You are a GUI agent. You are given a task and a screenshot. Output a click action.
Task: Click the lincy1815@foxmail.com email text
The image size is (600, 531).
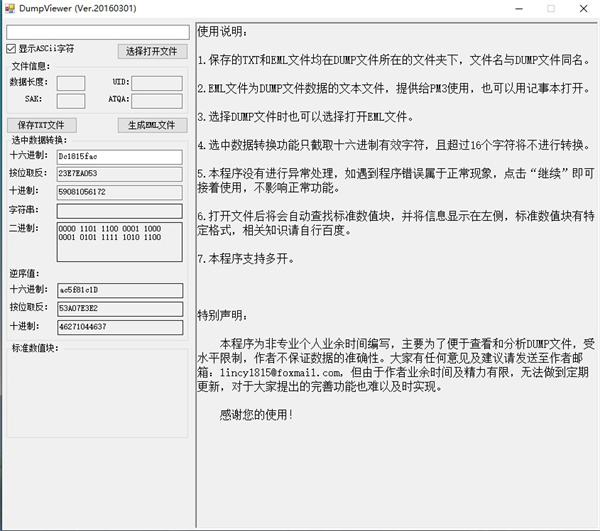click(x=280, y=372)
